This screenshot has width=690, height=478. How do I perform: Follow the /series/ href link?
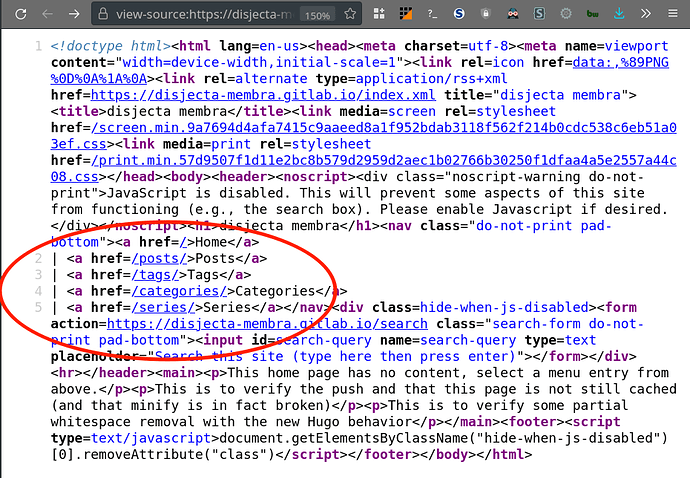(x=163, y=307)
